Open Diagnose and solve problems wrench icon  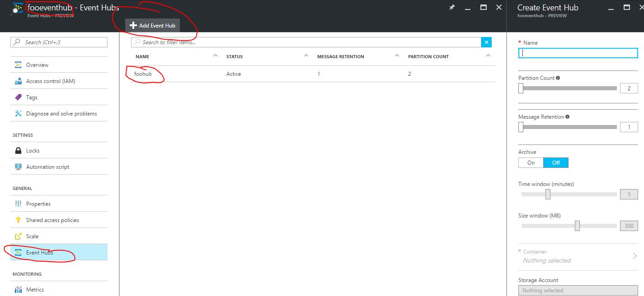pyautogui.click(x=18, y=114)
